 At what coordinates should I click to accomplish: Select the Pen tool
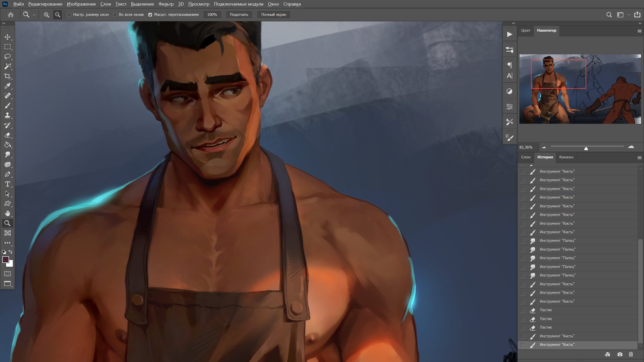pyautogui.click(x=8, y=174)
